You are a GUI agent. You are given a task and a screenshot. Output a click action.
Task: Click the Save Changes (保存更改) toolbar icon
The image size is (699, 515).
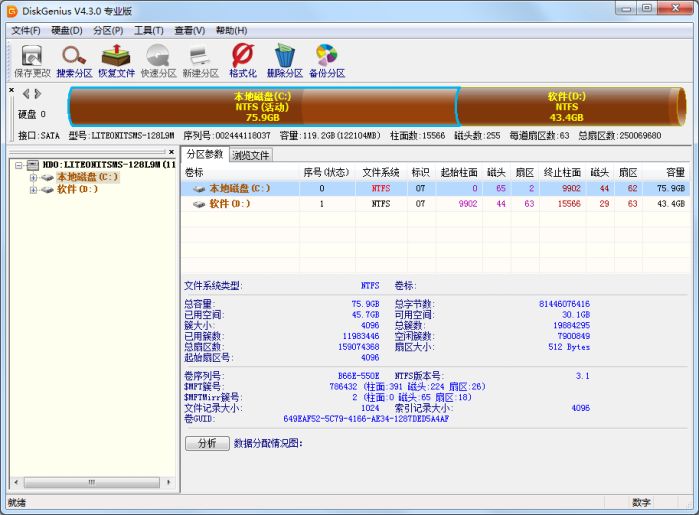click(32, 61)
